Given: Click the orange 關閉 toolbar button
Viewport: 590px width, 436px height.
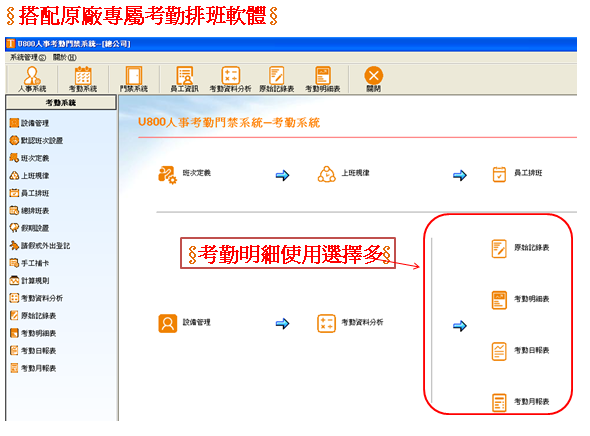Looking at the screenshot, I should pyautogui.click(x=374, y=79).
